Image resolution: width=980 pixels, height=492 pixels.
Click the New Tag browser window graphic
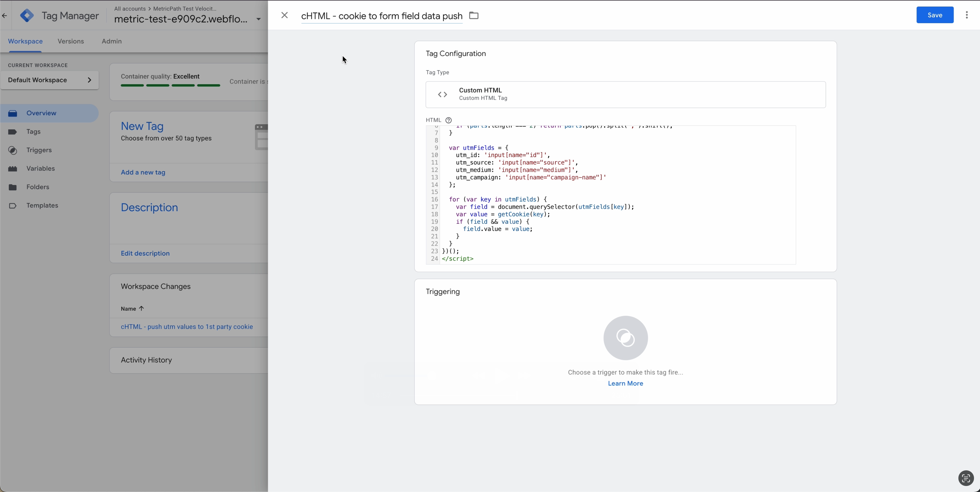pos(261,137)
